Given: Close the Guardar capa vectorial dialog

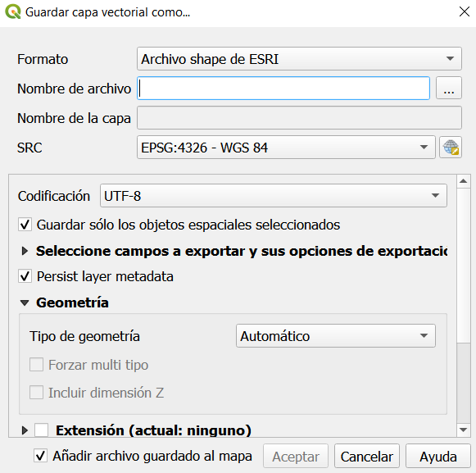Looking at the screenshot, I should click(465, 11).
